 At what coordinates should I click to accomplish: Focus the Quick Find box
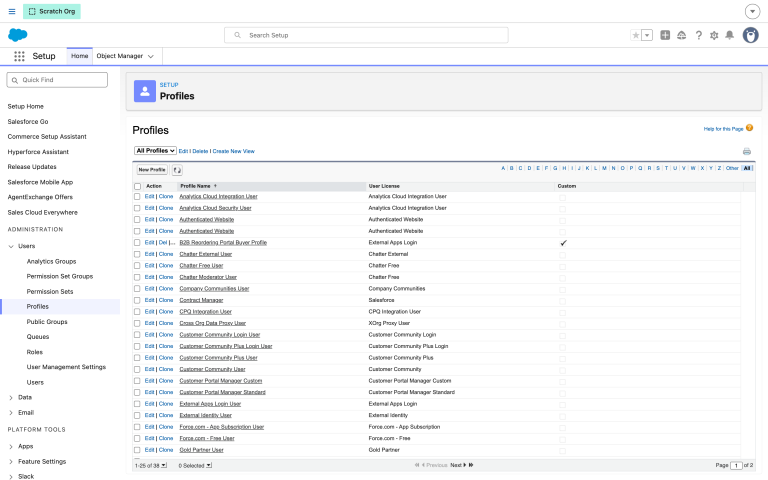(57, 80)
